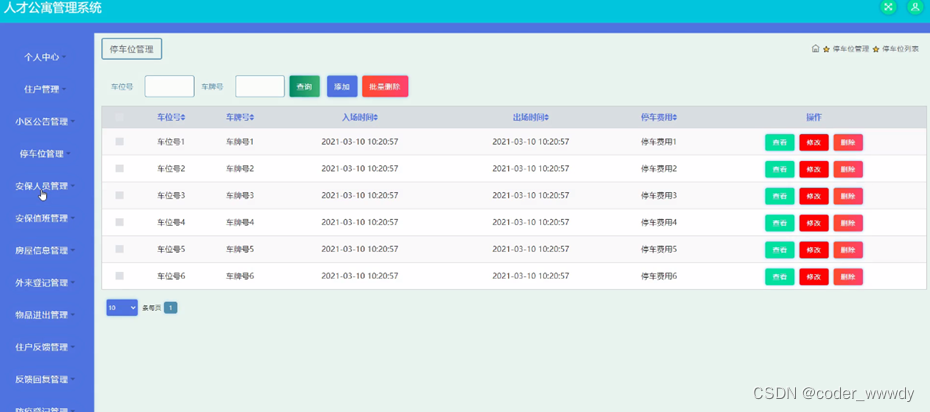Delete row 车位号1

point(848,142)
